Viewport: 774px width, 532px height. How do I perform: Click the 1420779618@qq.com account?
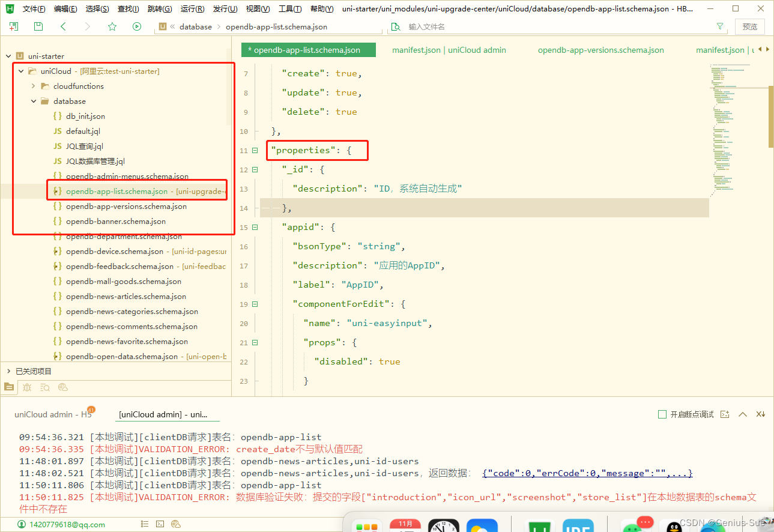67,524
